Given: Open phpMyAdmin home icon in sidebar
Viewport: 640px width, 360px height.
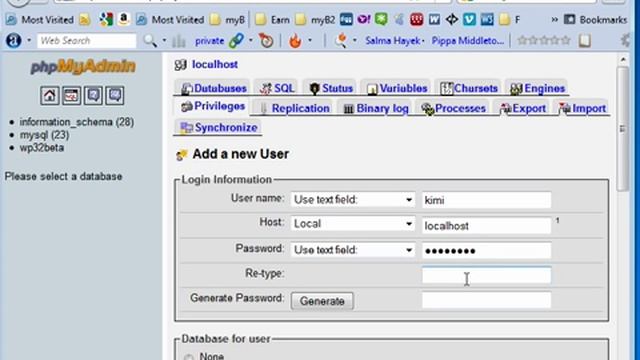Looking at the screenshot, I should pos(49,96).
